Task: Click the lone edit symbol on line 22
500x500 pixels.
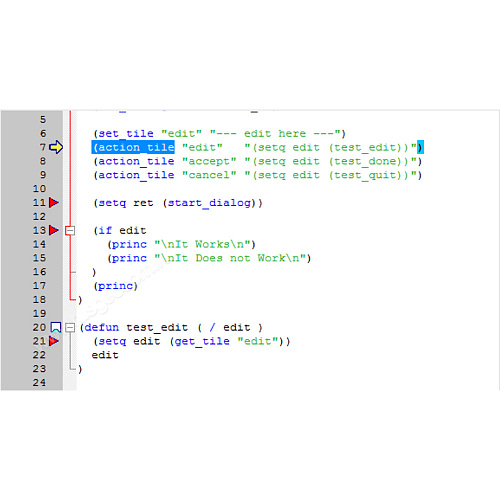Action: 105,355
